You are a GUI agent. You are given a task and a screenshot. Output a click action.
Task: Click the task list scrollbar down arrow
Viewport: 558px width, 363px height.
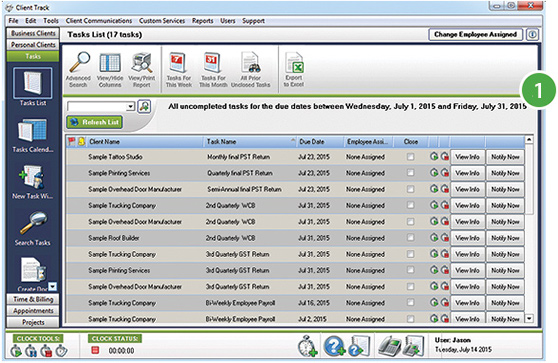click(x=530, y=318)
